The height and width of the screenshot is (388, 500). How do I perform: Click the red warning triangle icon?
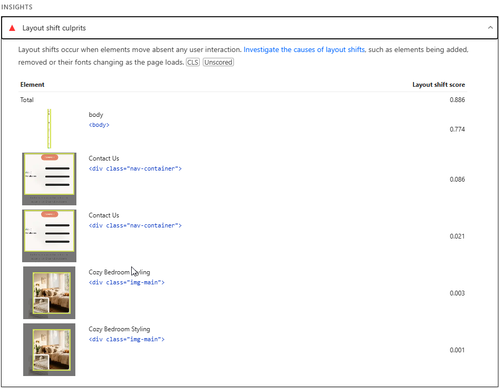tap(12, 28)
